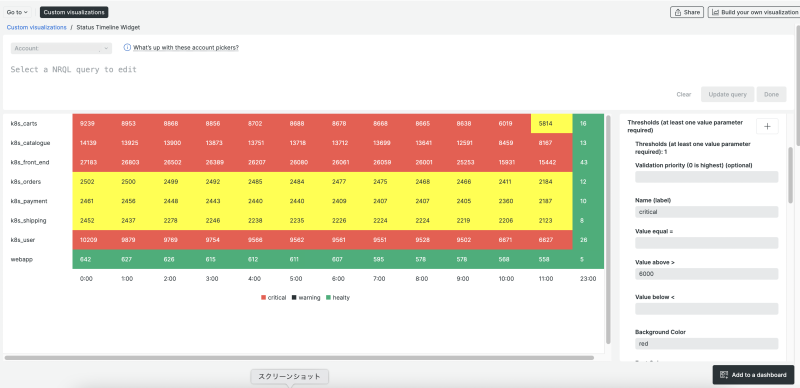Toggle the warning legend swatch
The width and height of the screenshot is (800, 388).
pyautogui.click(x=294, y=298)
